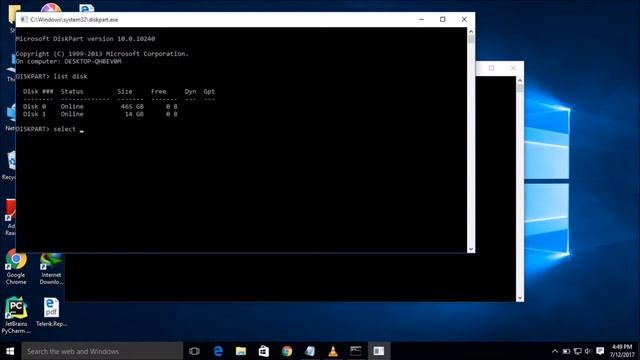Click the 'Microsoft DiskPart version 10.0.10240' line
Screen dimensions: 640x360
85,39
